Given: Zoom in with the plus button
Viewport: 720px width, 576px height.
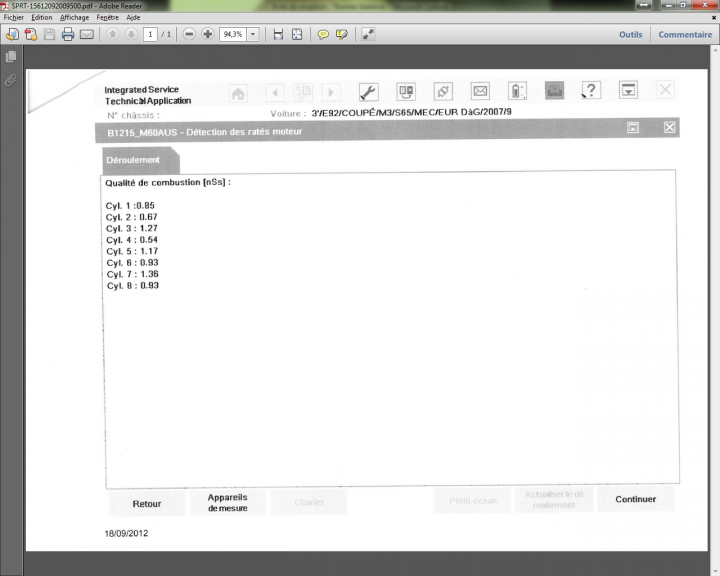Looking at the screenshot, I should pyautogui.click(x=208, y=34).
